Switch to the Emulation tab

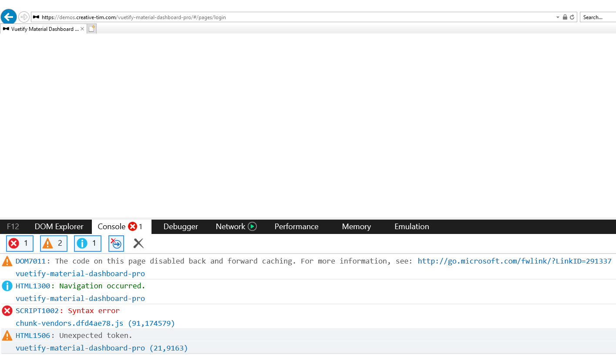coord(411,226)
